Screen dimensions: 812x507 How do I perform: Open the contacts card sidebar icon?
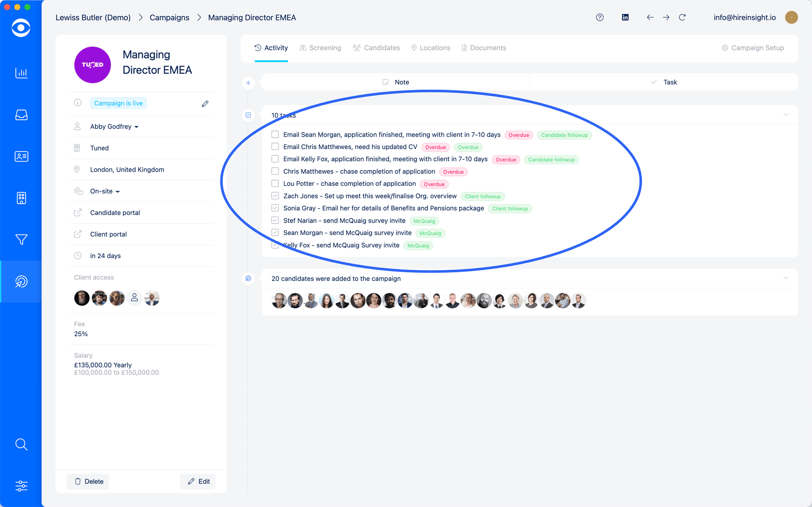point(21,156)
